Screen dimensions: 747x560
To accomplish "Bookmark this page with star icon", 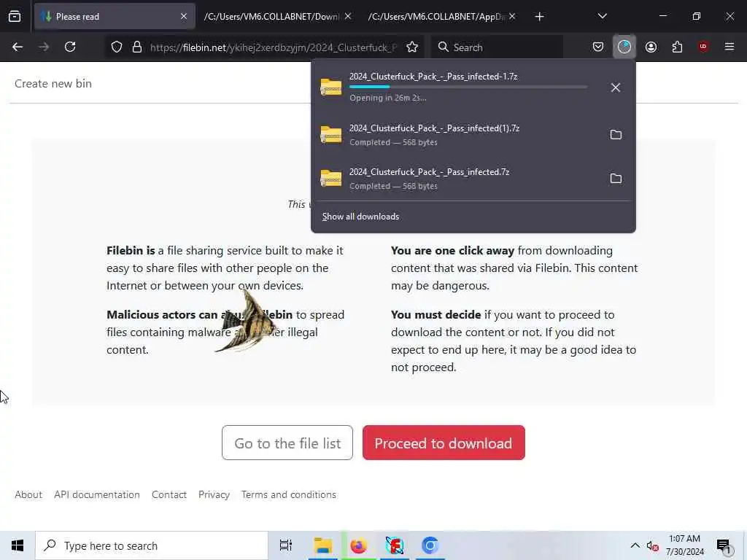I will point(412,47).
